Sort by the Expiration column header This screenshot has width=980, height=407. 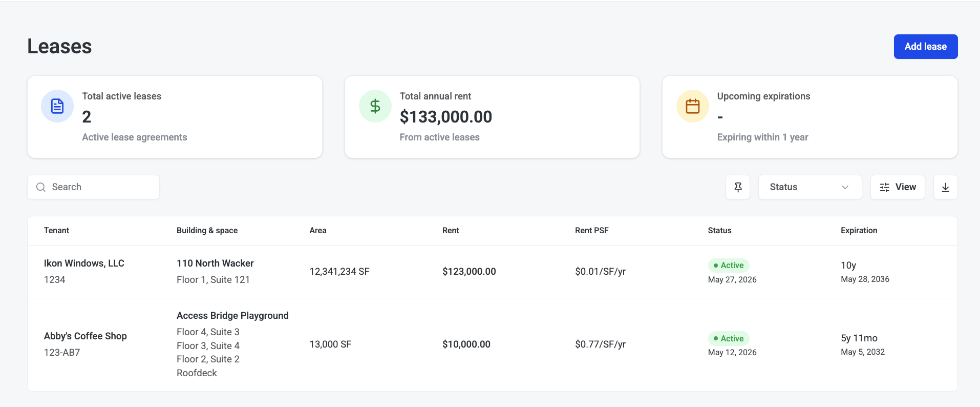pyautogui.click(x=859, y=231)
